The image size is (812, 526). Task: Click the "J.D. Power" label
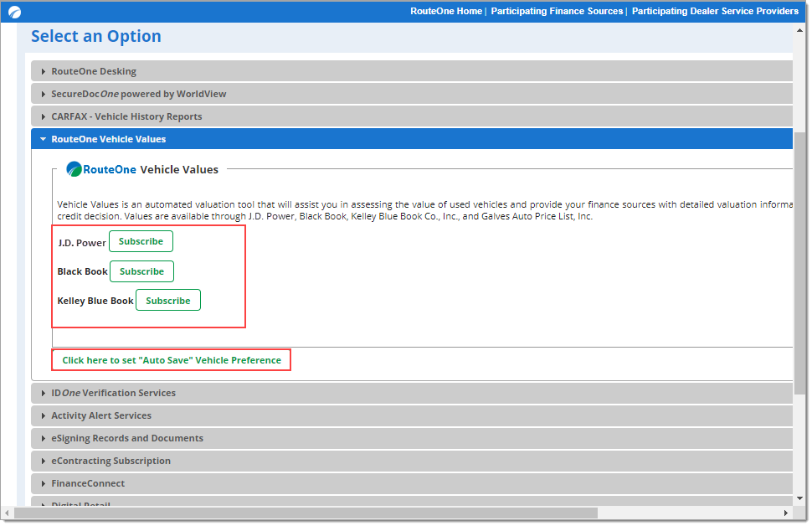(82, 243)
